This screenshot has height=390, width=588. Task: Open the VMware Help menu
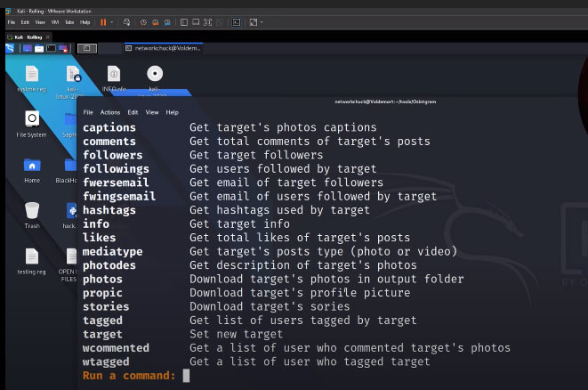[x=85, y=22]
